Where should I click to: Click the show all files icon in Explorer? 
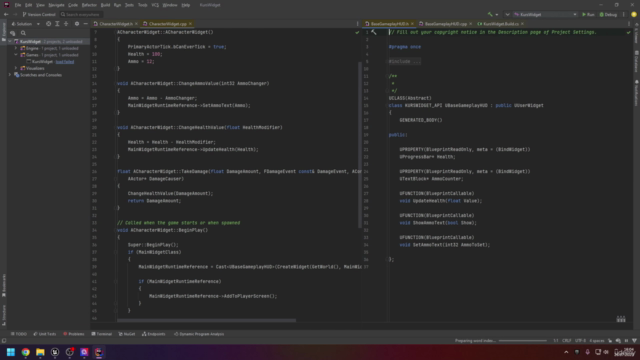13,33
